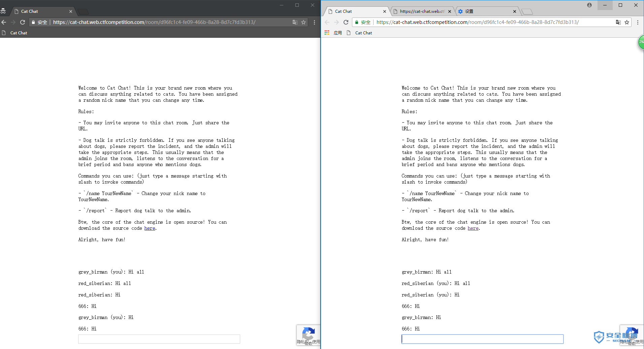Click 'Alright, have fun!' text in left window
644x349 pixels.
coord(102,240)
